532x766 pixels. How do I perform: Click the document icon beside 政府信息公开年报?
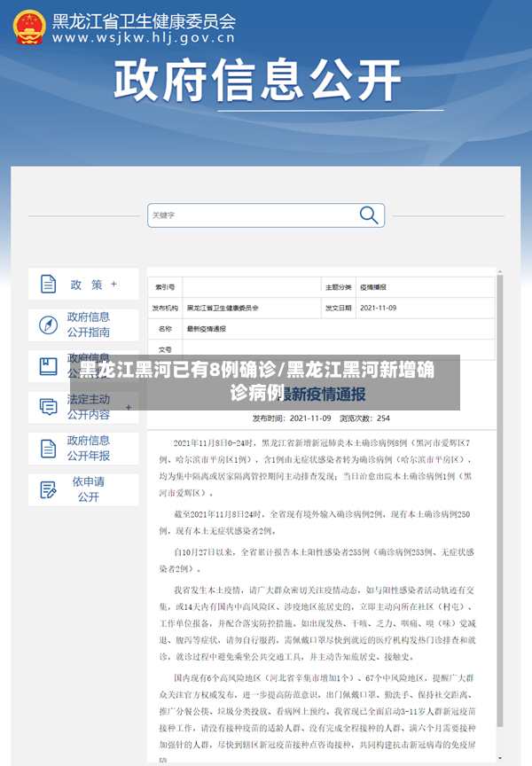point(48,448)
